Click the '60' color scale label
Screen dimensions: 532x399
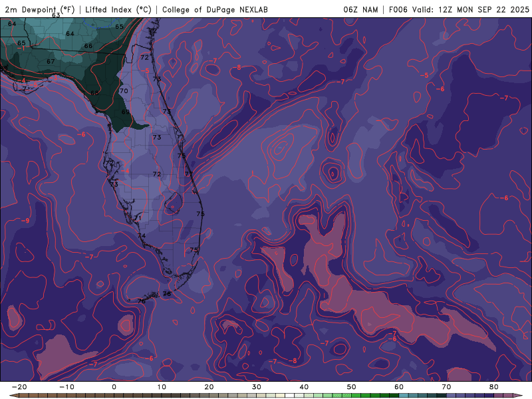tap(399, 387)
